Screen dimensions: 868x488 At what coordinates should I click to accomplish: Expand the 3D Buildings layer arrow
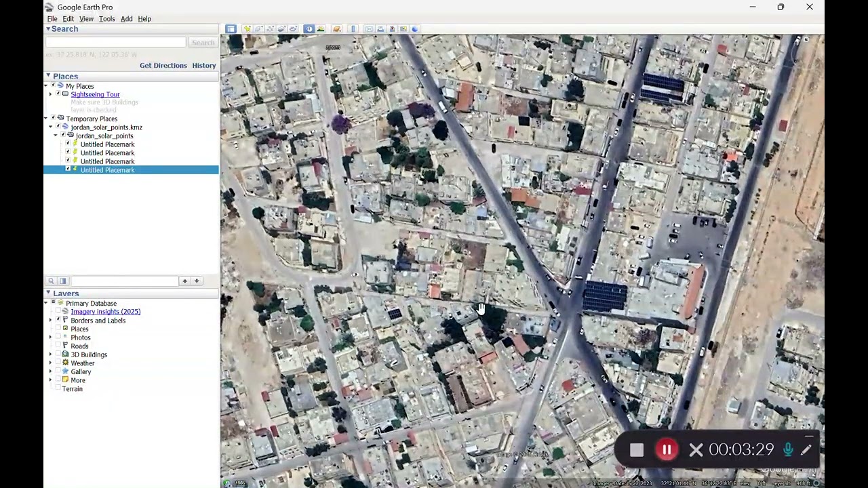[50, 354]
